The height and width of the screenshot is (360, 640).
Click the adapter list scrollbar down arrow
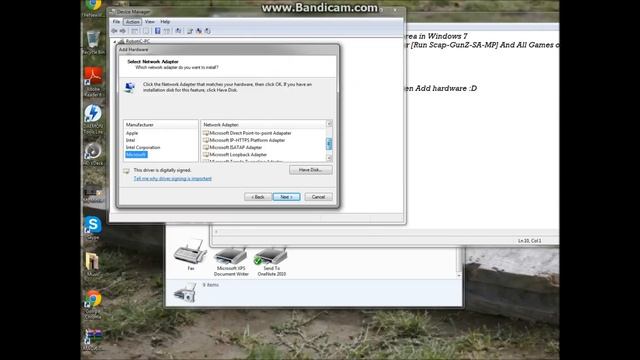[329, 158]
